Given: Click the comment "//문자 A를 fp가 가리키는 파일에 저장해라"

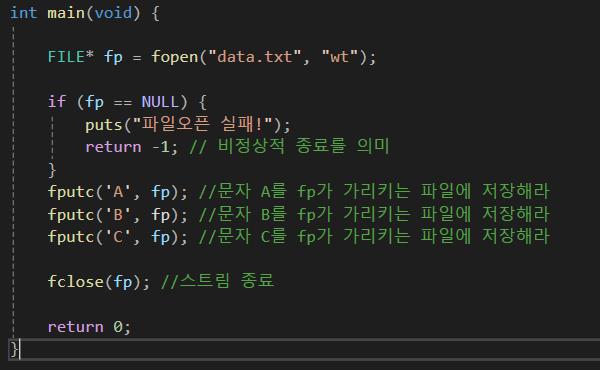Looking at the screenshot, I should click(x=374, y=191).
